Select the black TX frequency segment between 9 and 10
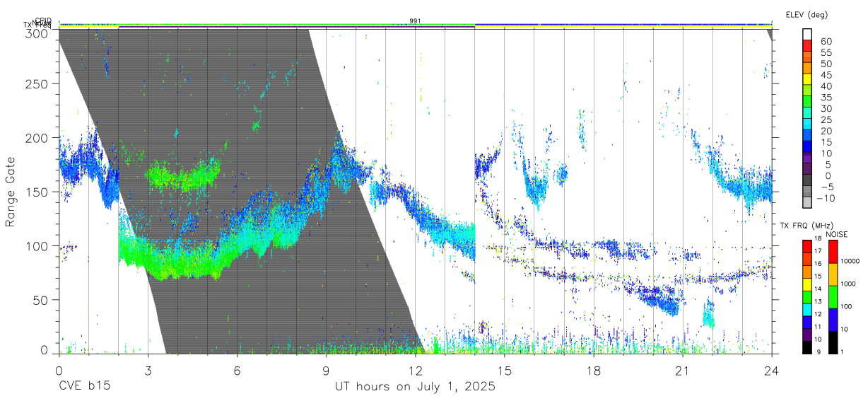Screen dimensions: 868x401 [807, 347]
